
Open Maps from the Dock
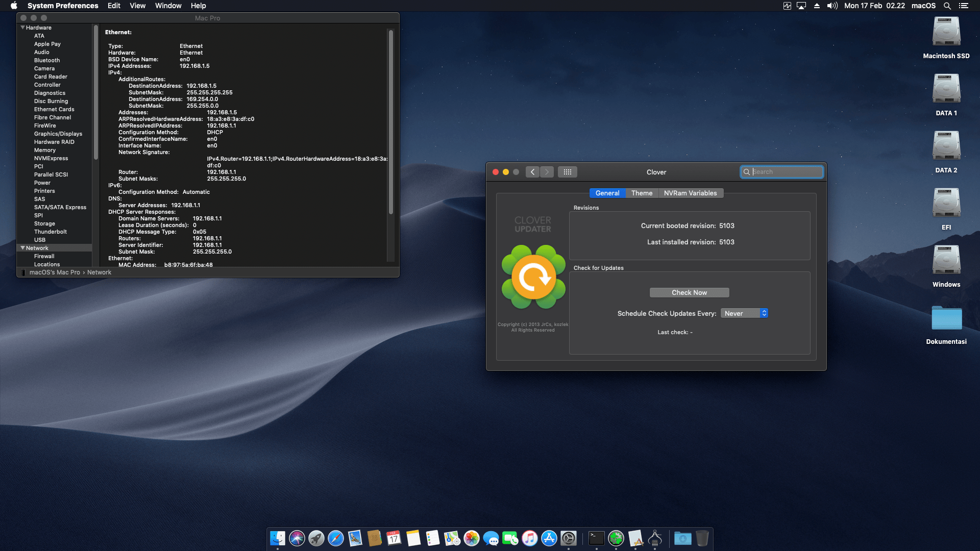point(452,538)
